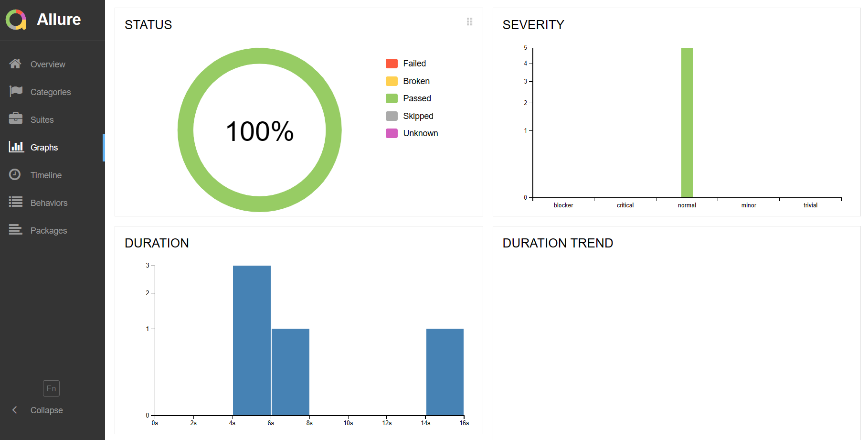This screenshot has height=440, width=868.
Task: Open the Packages menu item
Action: coord(52,230)
